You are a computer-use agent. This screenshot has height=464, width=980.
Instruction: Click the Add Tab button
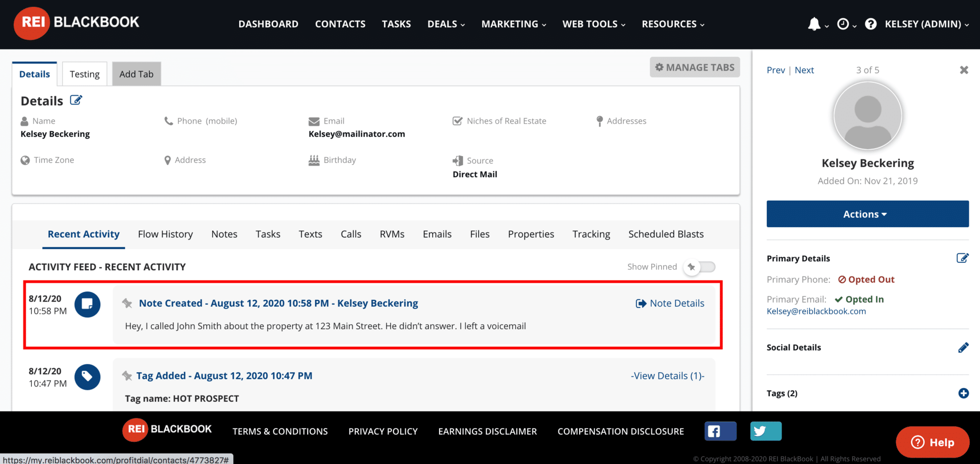136,74
